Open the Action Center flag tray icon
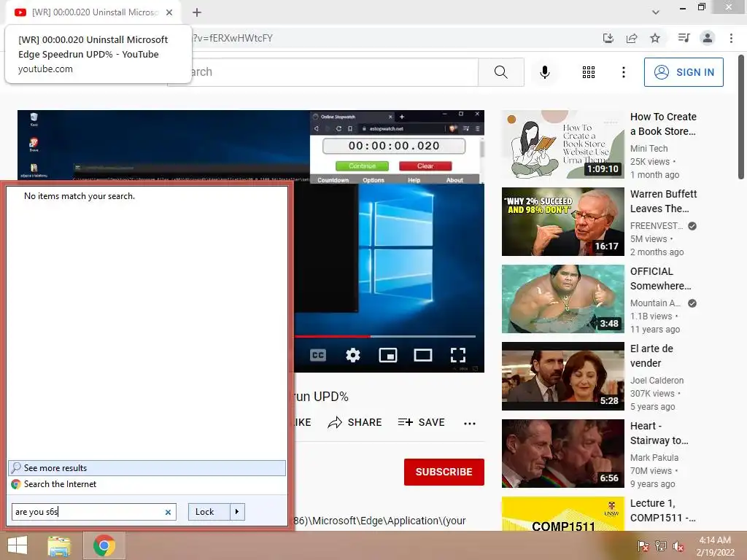The image size is (747, 560). coord(643,546)
